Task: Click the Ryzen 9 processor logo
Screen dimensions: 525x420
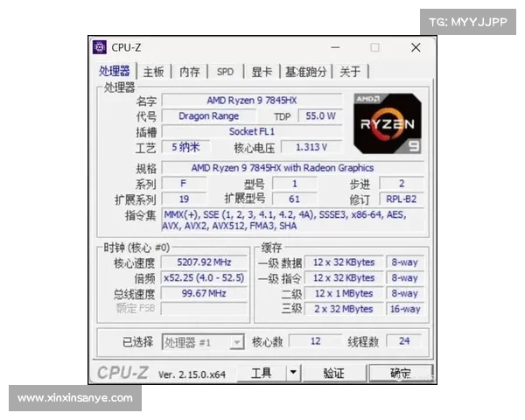Action: (x=388, y=123)
